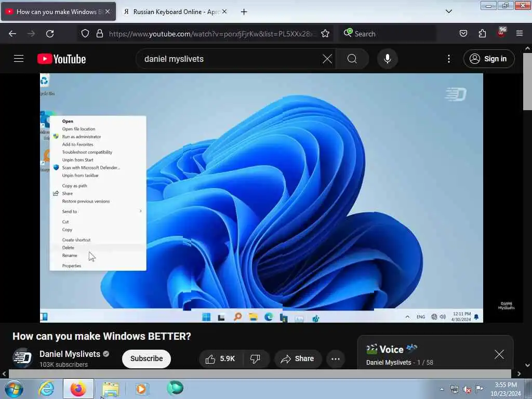
Task: Open the tracking protection shield icon
Action: (x=85, y=33)
